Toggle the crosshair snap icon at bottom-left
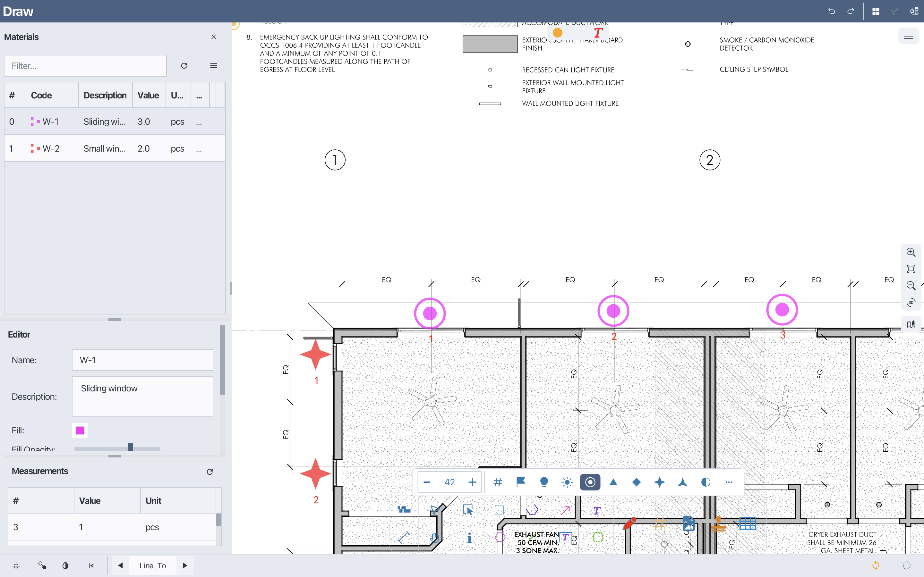The height and width of the screenshot is (577, 924). point(16,565)
